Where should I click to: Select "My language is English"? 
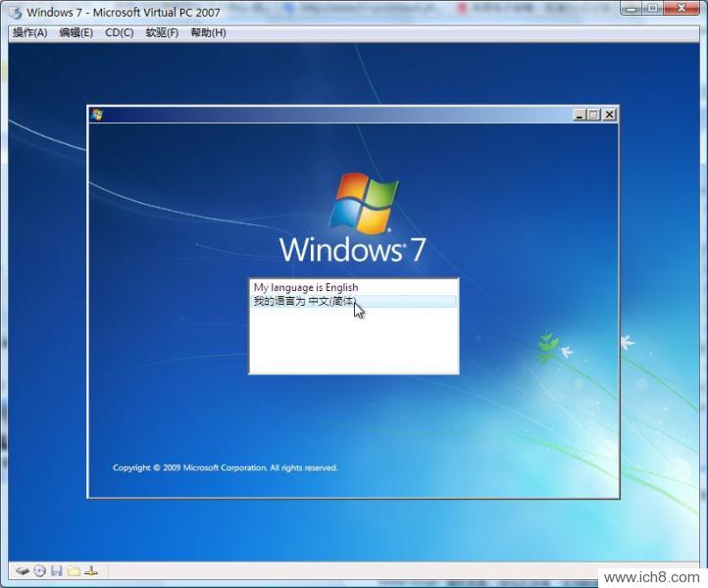[306, 287]
